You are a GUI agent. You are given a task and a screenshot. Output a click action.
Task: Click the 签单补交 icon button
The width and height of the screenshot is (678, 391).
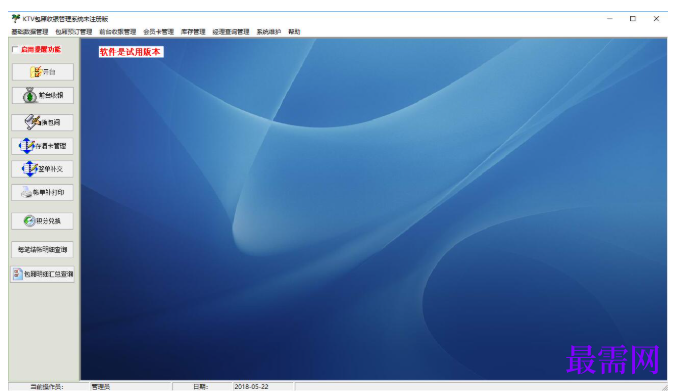pyautogui.click(x=43, y=169)
